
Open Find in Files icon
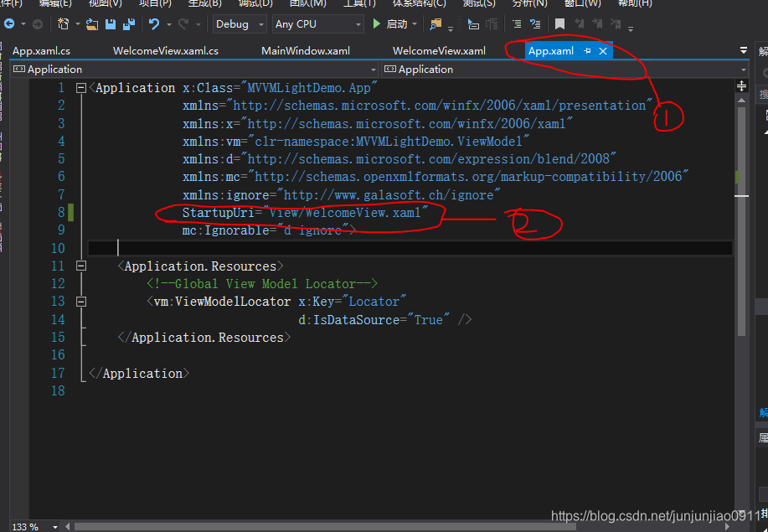[x=436, y=23]
